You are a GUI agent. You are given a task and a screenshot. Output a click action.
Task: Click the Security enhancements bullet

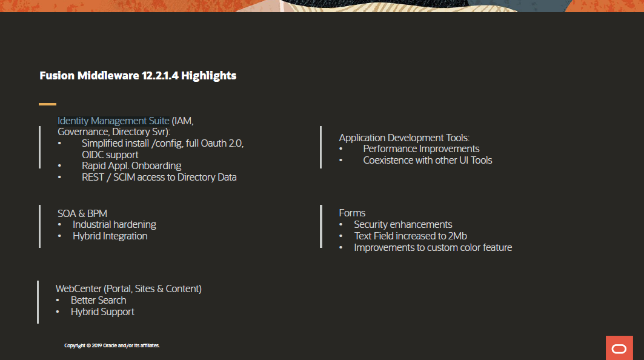[x=403, y=224]
